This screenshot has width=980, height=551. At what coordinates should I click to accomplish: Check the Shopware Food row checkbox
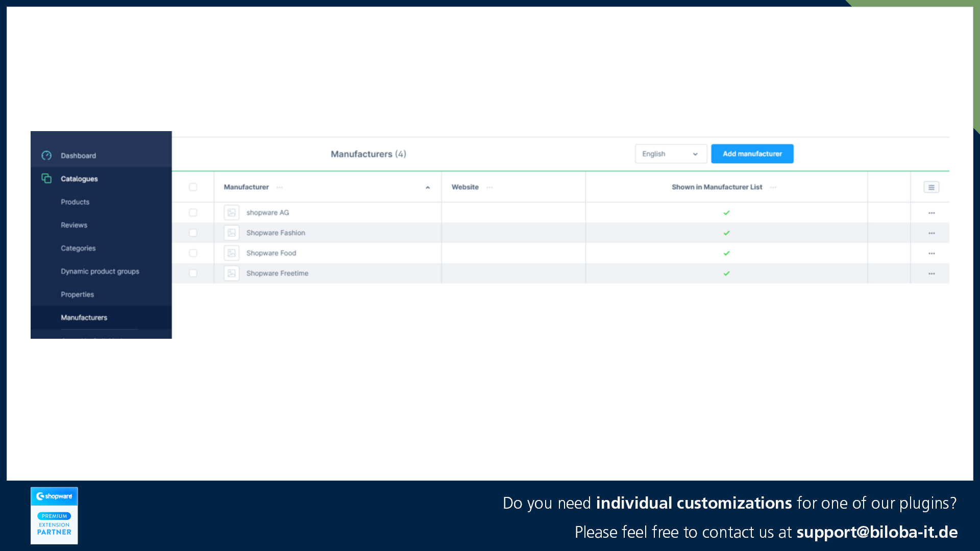[193, 253]
